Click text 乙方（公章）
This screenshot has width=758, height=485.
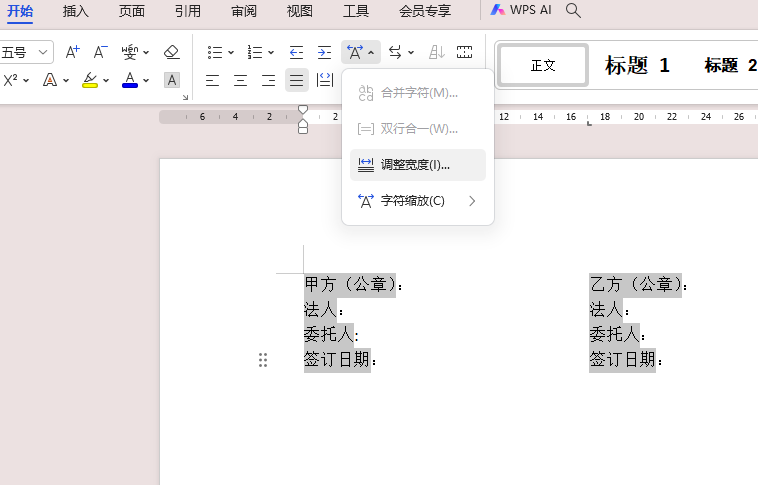point(636,284)
